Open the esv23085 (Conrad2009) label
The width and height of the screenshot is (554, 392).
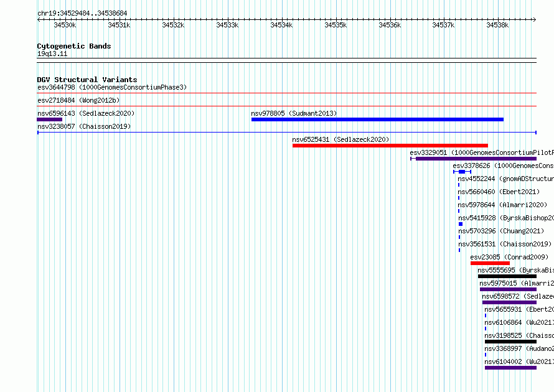click(x=509, y=257)
